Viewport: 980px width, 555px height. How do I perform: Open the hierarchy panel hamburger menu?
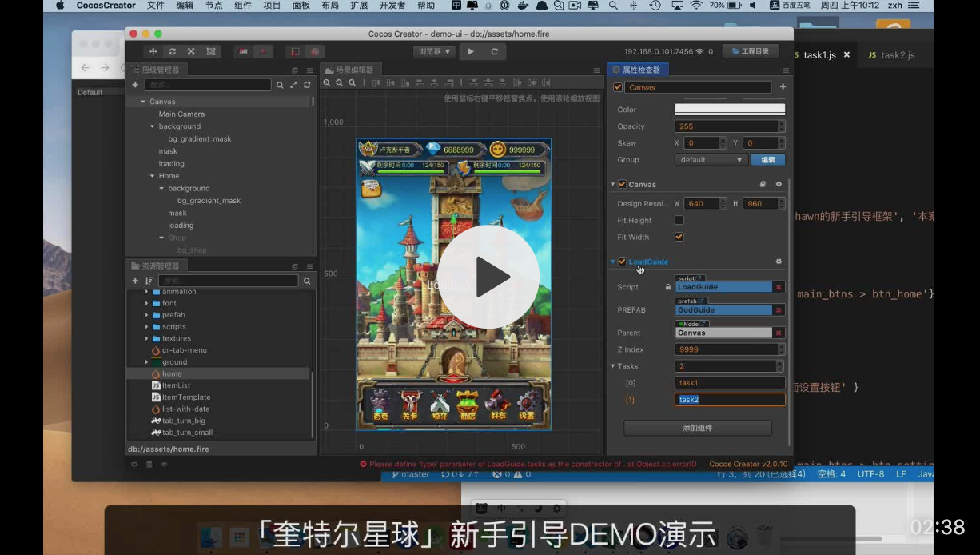(x=309, y=70)
